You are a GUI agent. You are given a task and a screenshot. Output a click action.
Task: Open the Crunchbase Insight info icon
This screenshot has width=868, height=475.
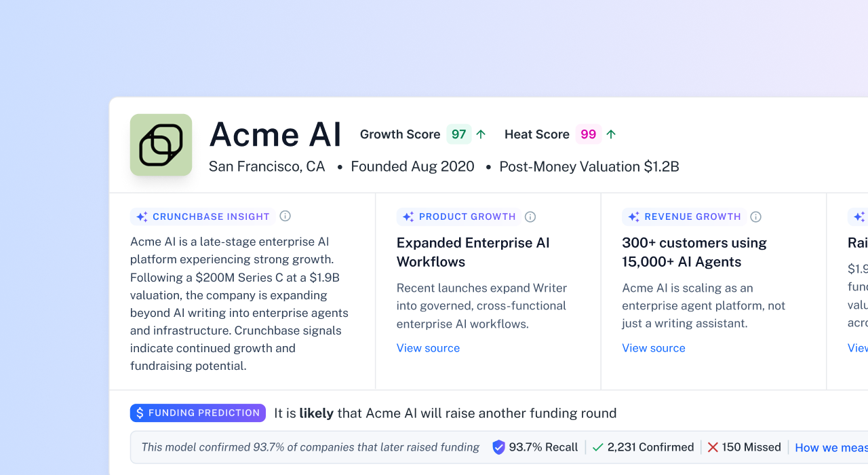coord(285,216)
